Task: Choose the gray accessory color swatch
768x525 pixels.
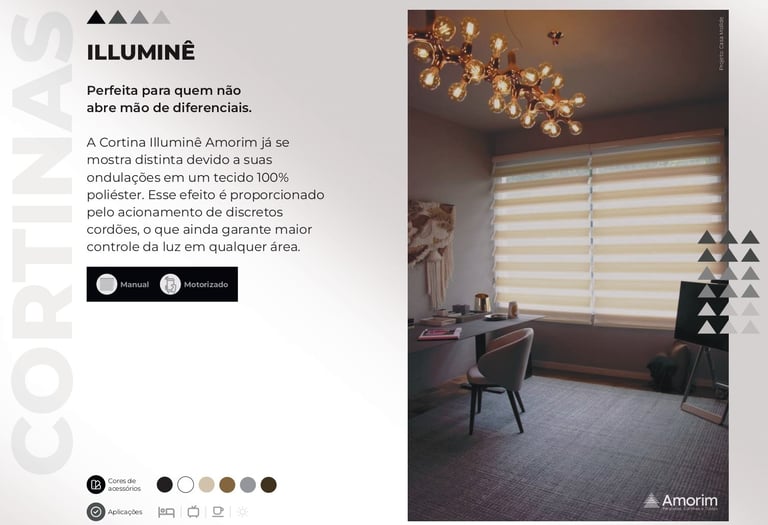Action: pos(248,485)
